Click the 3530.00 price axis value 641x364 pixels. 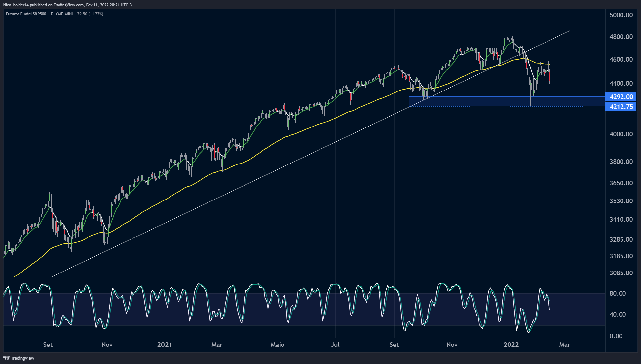coord(621,201)
